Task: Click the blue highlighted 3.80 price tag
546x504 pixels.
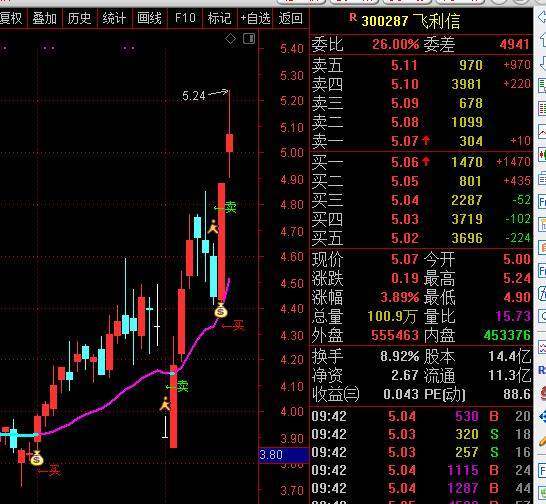Action: pyautogui.click(x=283, y=455)
